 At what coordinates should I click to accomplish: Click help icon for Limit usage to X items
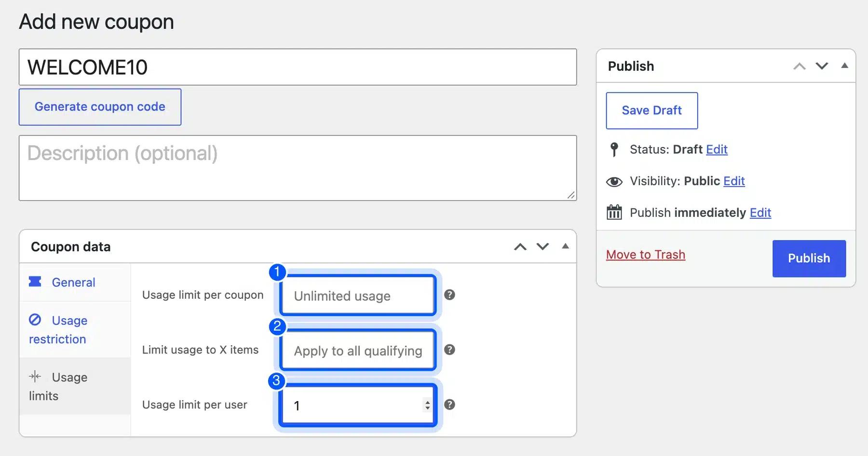point(449,349)
